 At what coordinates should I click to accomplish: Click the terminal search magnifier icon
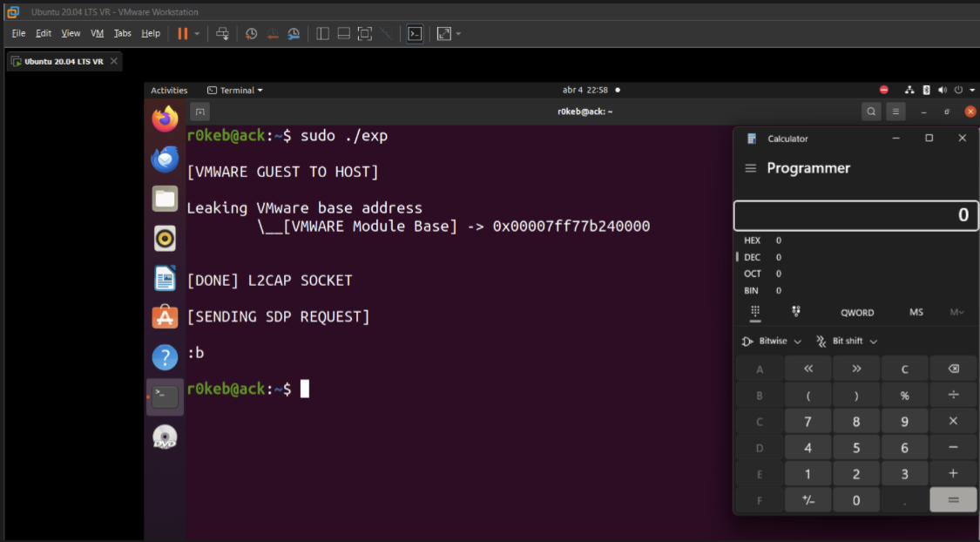(871, 112)
